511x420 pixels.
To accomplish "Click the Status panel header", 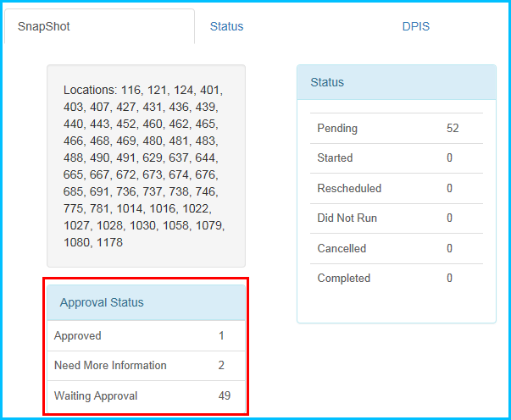I will pyautogui.click(x=396, y=83).
